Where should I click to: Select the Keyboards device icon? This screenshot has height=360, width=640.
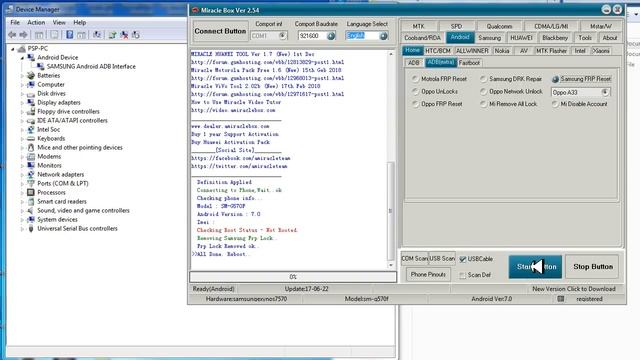pyautogui.click(x=31, y=138)
